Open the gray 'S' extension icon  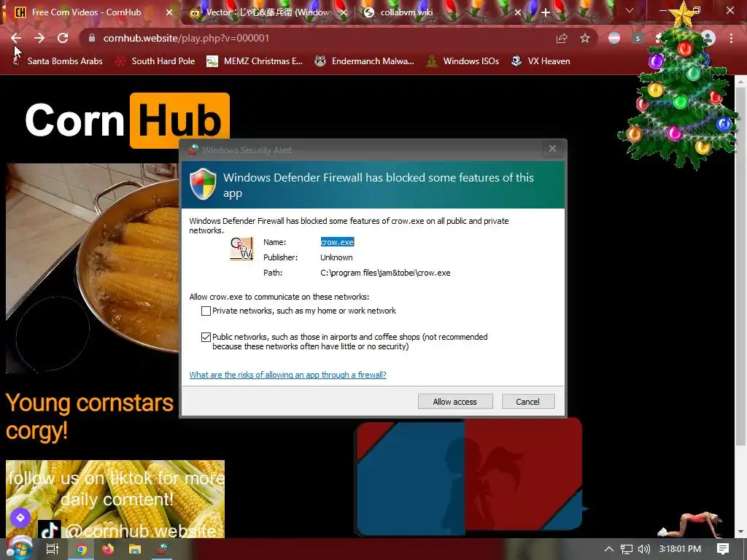(x=638, y=38)
